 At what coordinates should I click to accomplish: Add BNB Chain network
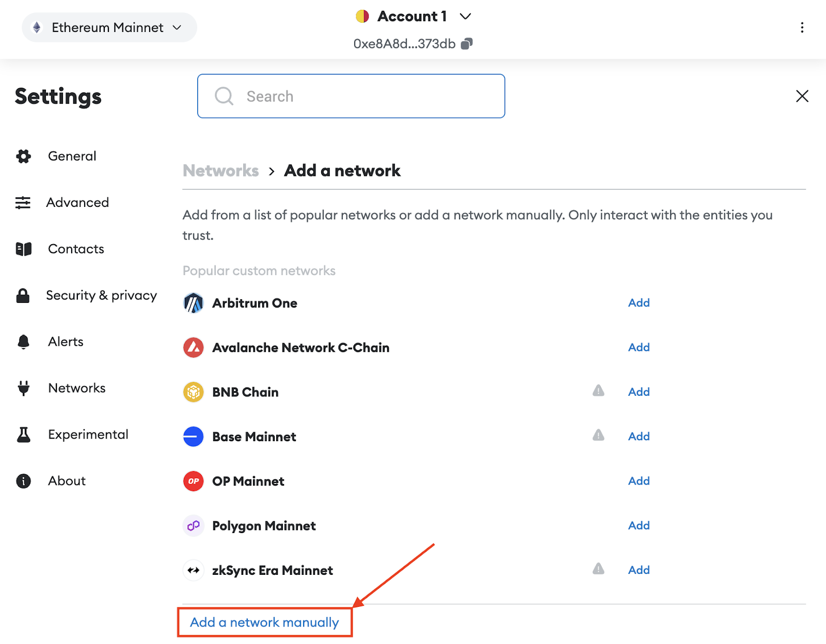(x=639, y=392)
